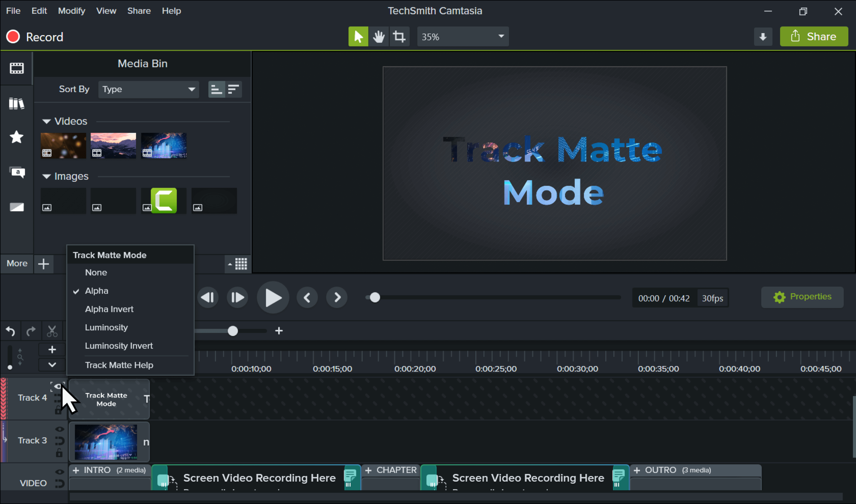Select the crop tool

[398, 37]
